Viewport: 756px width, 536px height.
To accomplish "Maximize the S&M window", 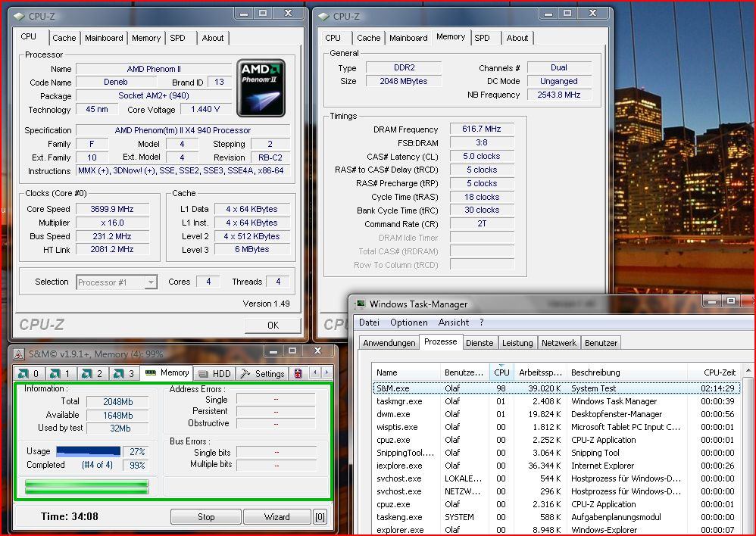I will coord(292,351).
